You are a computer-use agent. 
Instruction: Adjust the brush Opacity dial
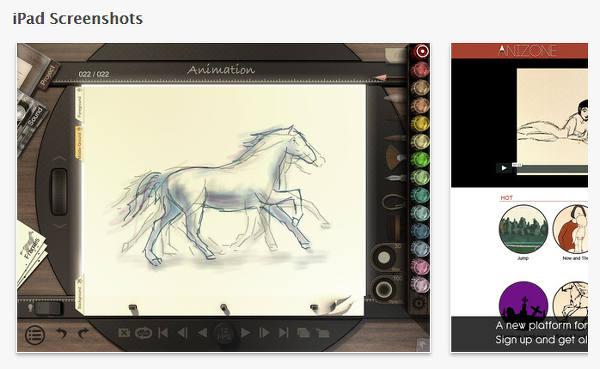click(384, 289)
